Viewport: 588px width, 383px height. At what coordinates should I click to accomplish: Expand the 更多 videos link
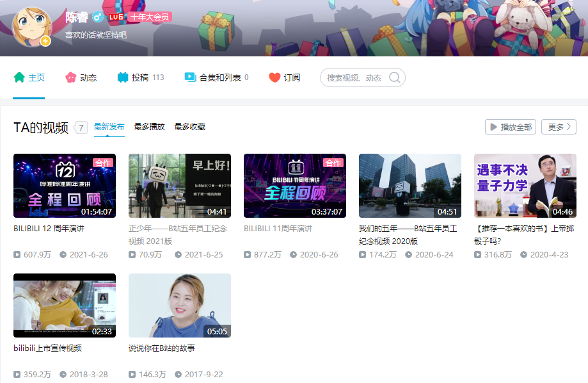pyautogui.click(x=559, y=127)
